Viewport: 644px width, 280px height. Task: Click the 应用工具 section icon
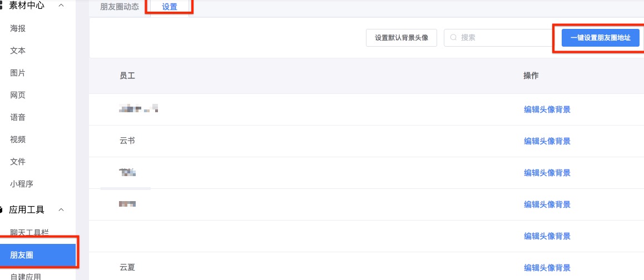tap(2, 210)
